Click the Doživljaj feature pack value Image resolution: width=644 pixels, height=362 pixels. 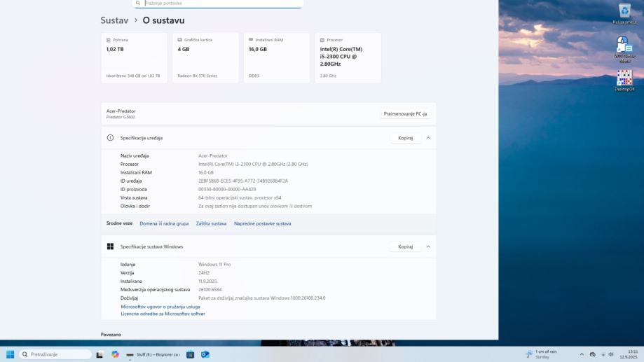261,298
